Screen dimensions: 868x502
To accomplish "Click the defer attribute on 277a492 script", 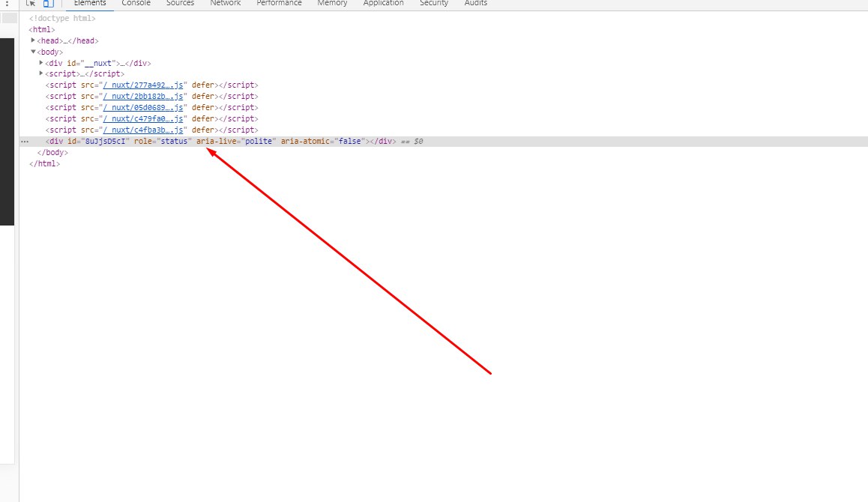I will tap(202, 85).
